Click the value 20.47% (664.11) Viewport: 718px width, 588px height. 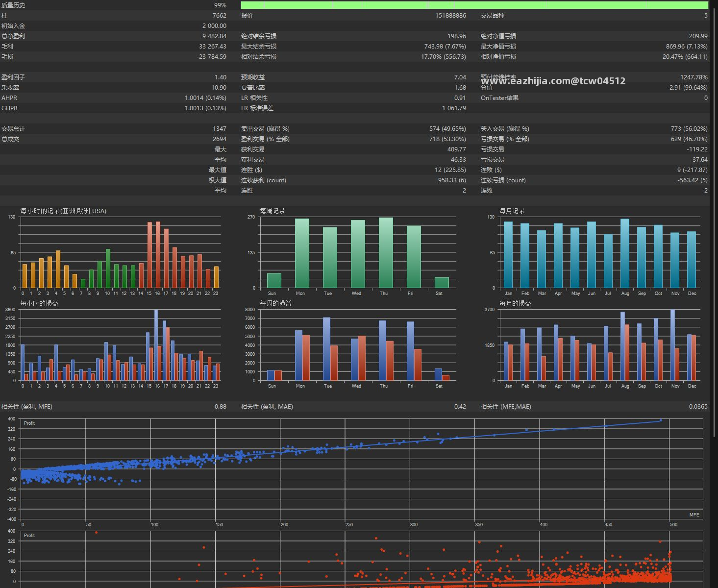pyautogui.click(x=685, y=57)
